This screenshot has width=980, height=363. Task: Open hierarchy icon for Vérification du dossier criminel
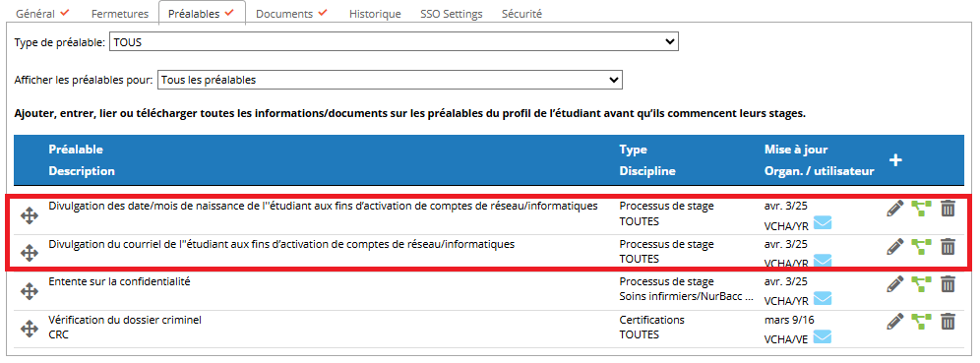coord(922,322)
